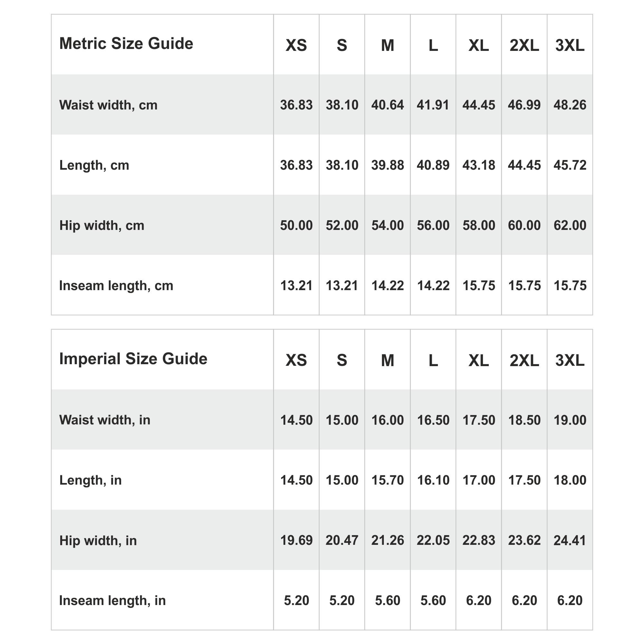Image resolution: width=644 pixels, height=644 pixels.
Task: Click the Hip width, cm row label
Action: [102, 225]
